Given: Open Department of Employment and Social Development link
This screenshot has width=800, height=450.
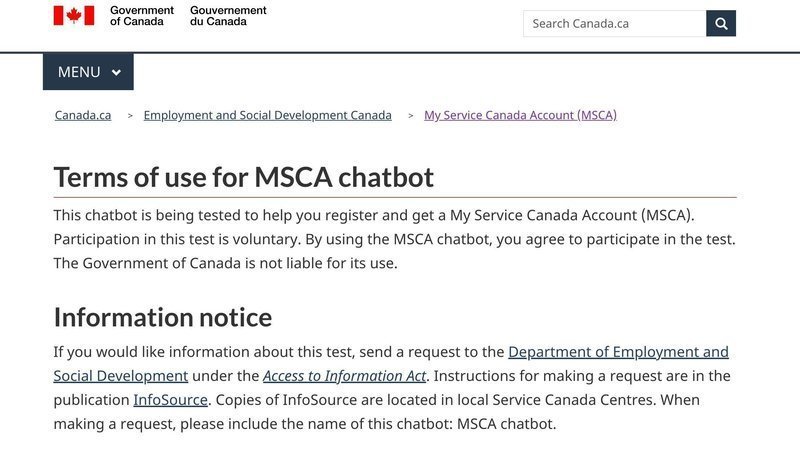Looking at the screenshot, I should click(x=618, y=352).
